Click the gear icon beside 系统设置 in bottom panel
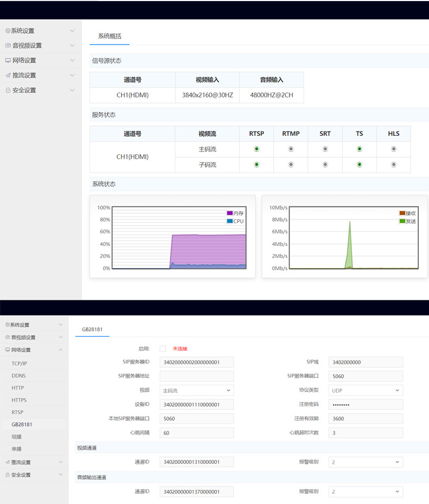 point(8,325)
